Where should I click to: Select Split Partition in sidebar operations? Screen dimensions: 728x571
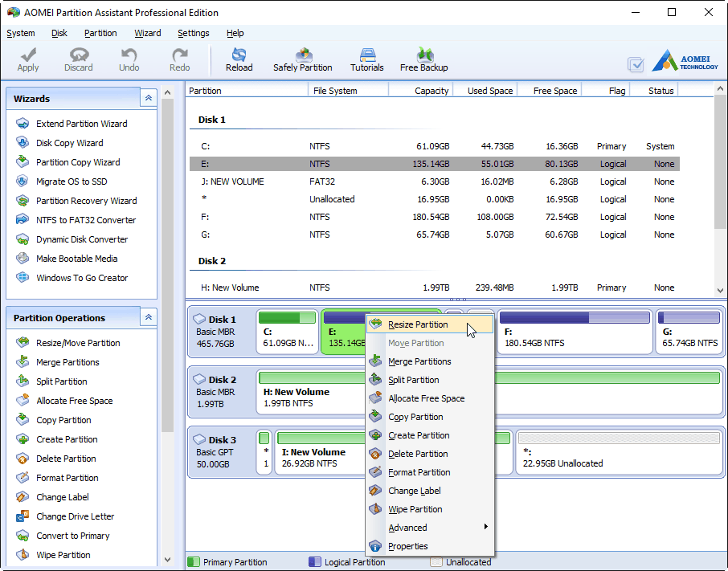[61, 381]
